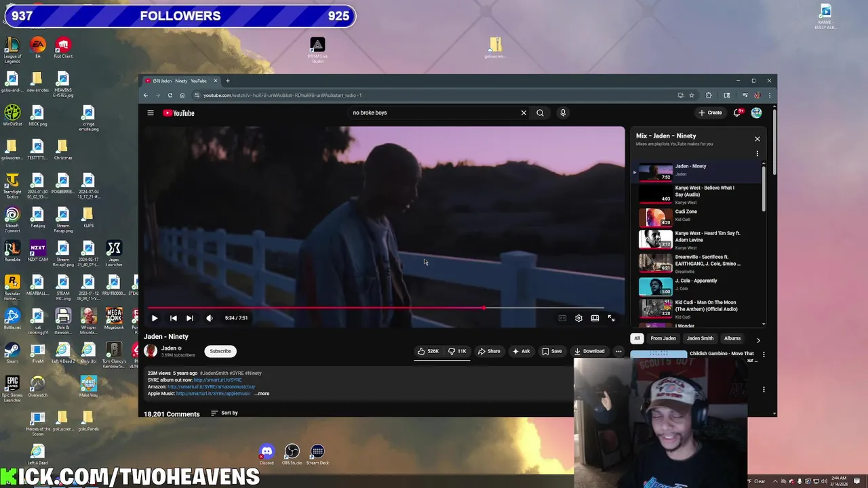The height and width of the screenshot is (488, 868).
Task: Select the Epic Games Launcher desktop shortcut
Action: tap(12, 388)
